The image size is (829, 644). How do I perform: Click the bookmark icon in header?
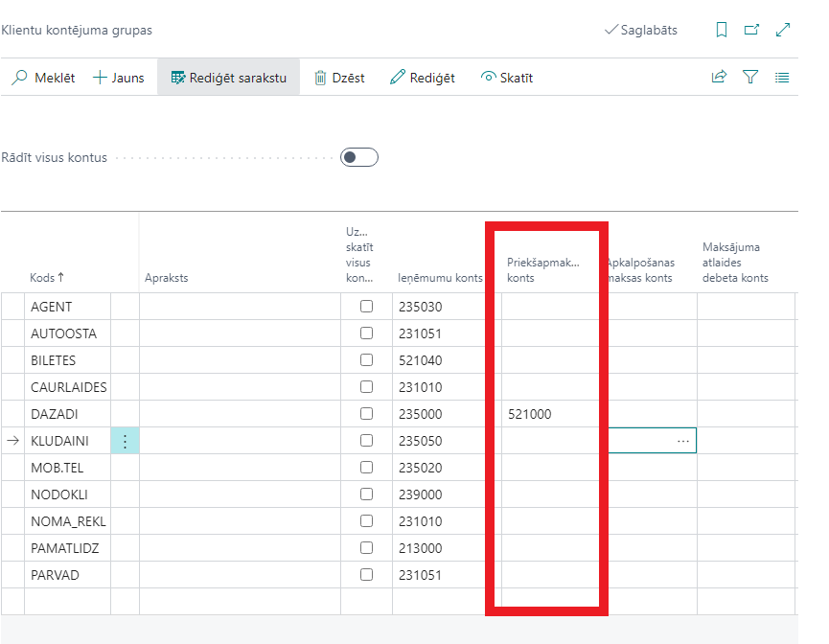tap(722, 30)
